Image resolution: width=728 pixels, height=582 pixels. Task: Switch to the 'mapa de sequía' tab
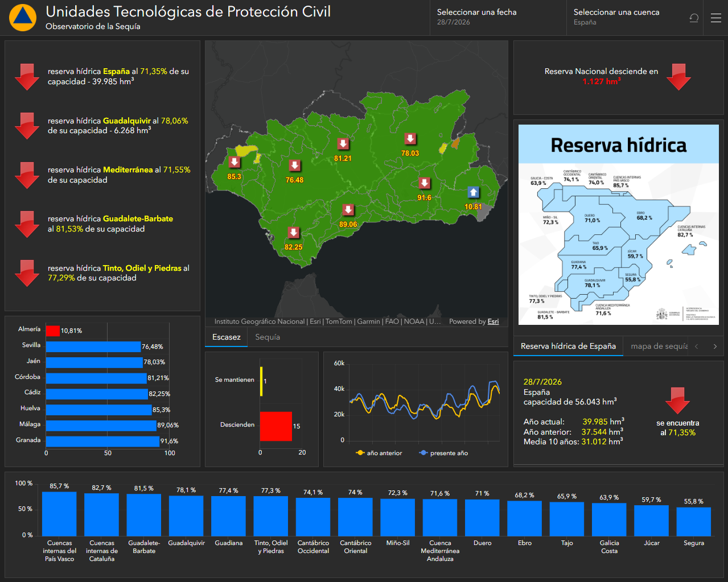tap(659, 346)
